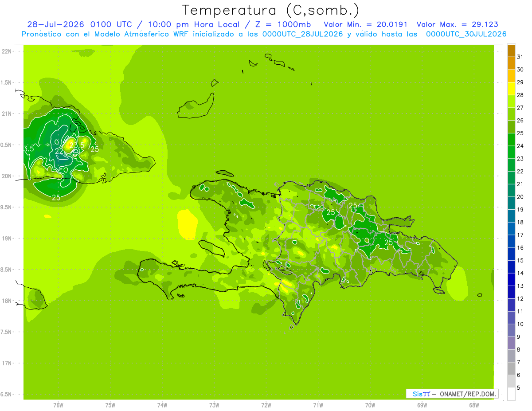Click the 18N latitude axis label
The height and width of the screenshot is (411, 532).
6,301
